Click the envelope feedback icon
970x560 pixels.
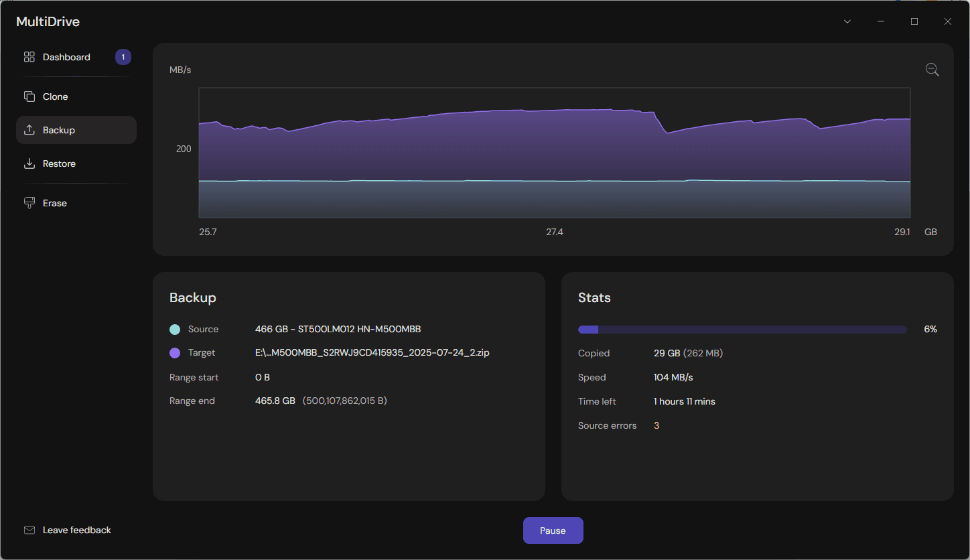(29, 530)
